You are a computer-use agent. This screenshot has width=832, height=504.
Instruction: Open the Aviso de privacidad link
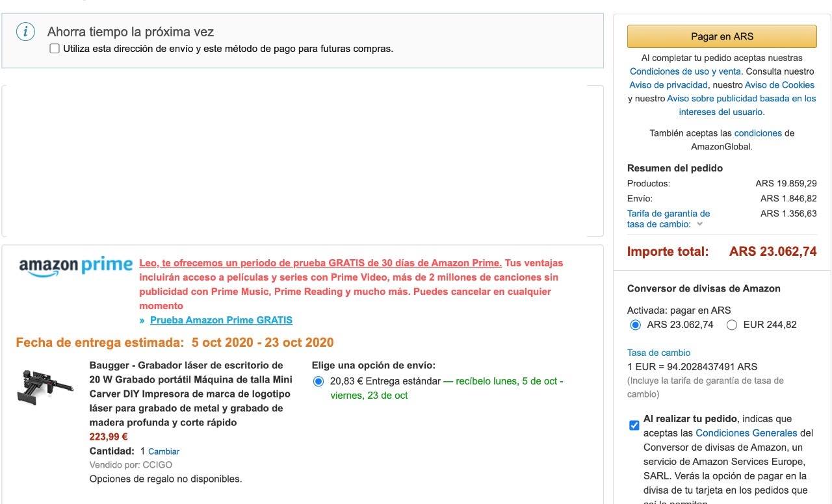click(x=668, y=85)
